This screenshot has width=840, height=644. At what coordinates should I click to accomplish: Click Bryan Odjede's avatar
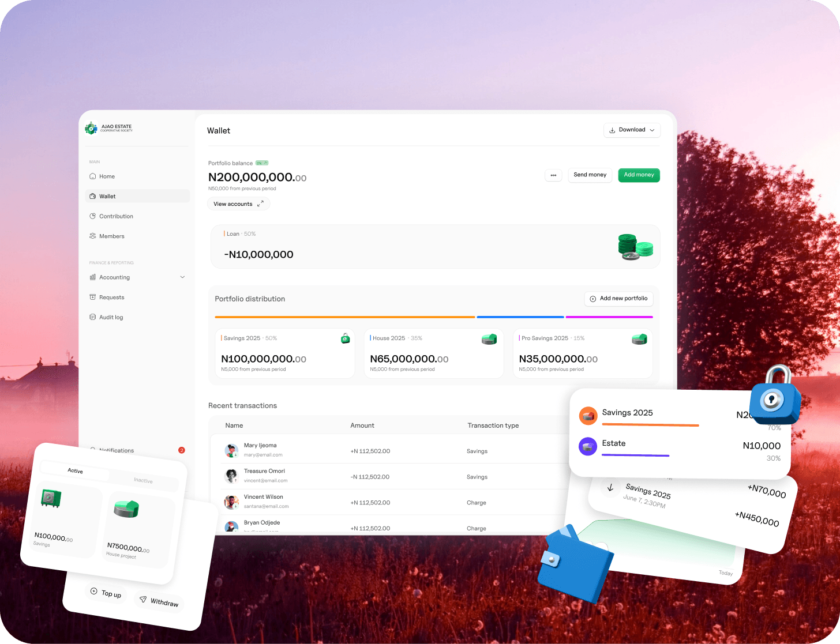point(231,527)
